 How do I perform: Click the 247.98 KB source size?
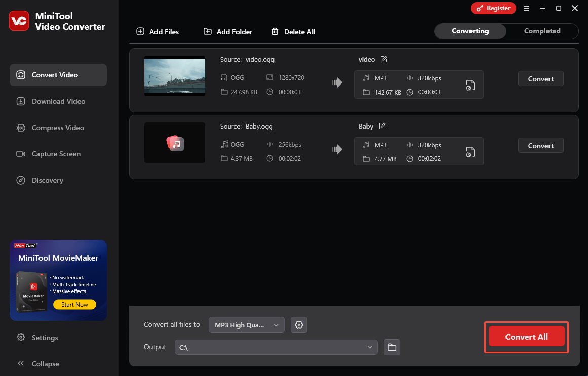[x=244, y=92]
